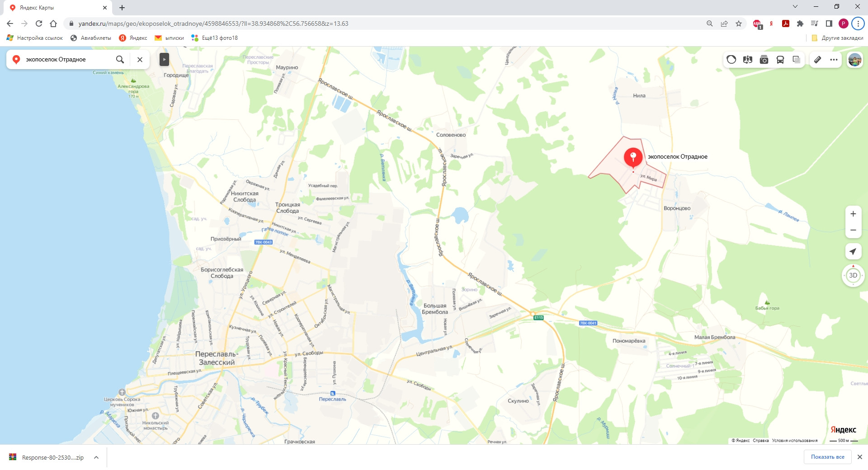The image size is (868, 470).
Task: Click Бабья гора hill marker
Action: (767, 303)
